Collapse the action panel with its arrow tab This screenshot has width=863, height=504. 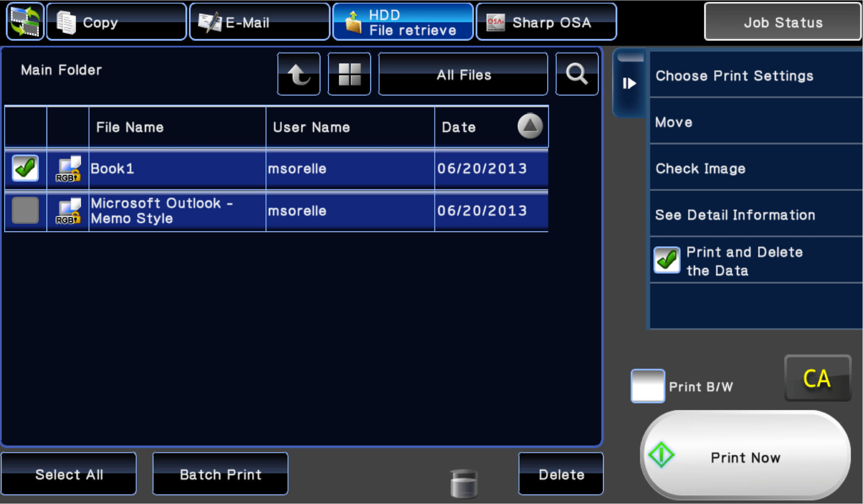pos(629,83)
